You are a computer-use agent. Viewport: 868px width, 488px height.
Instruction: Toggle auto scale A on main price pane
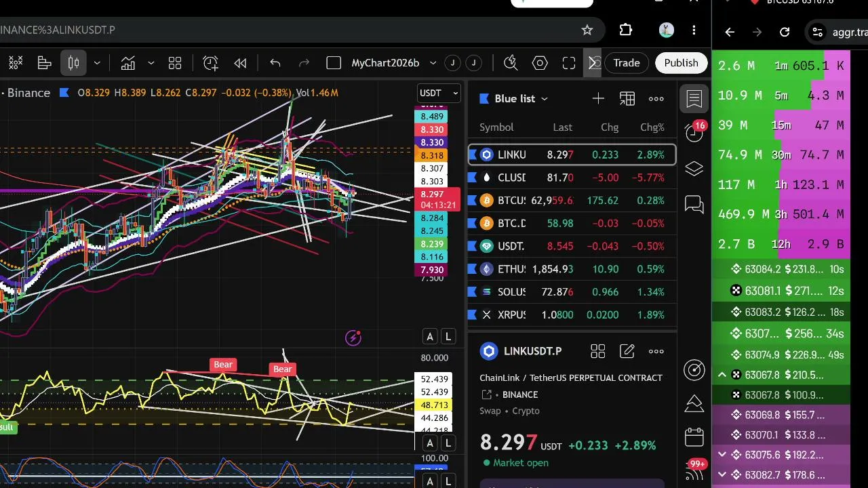click(430, 337)
